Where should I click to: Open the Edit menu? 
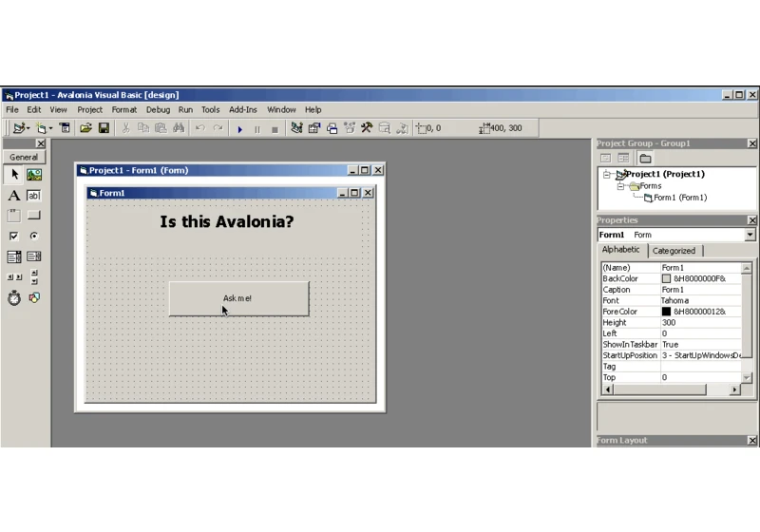[33, 110]
